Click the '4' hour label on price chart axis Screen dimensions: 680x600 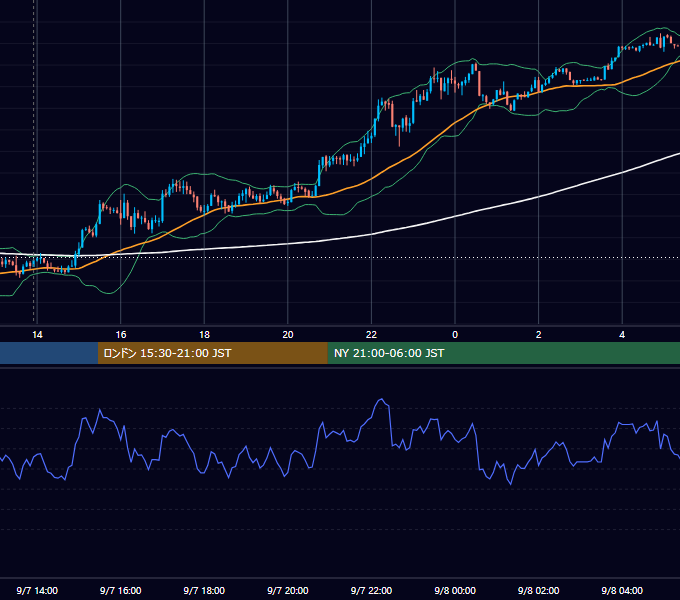(x=622, y=335)
